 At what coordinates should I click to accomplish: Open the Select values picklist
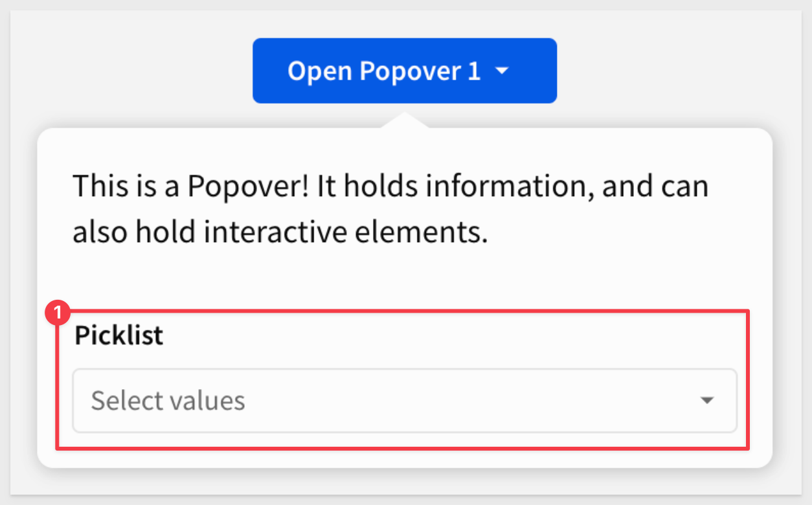pos(404,401)
